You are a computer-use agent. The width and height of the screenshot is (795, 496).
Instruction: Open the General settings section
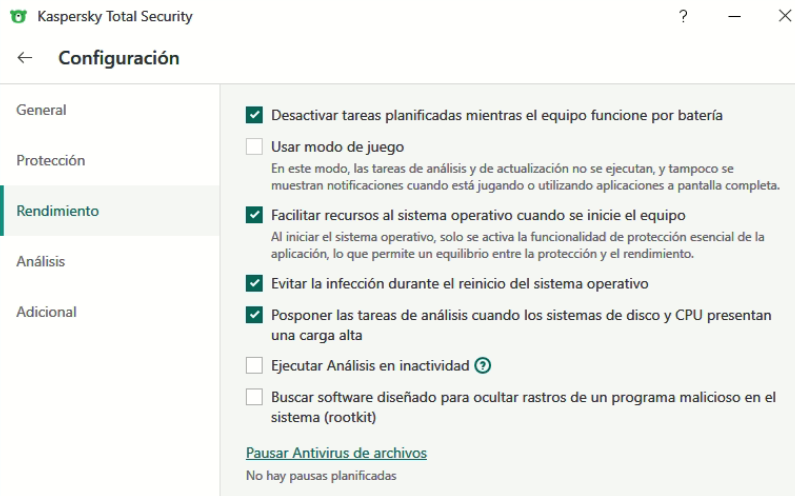(x=41, y=110)
